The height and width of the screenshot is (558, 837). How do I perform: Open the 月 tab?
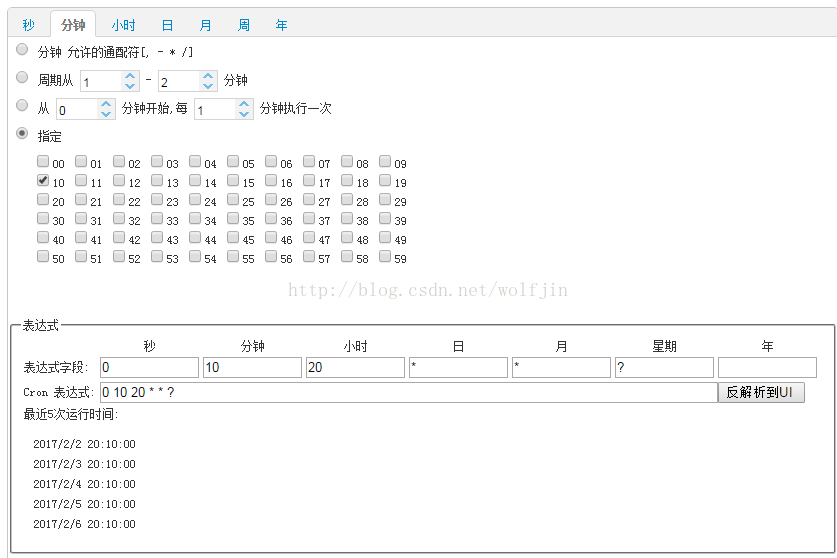(205, 25)
